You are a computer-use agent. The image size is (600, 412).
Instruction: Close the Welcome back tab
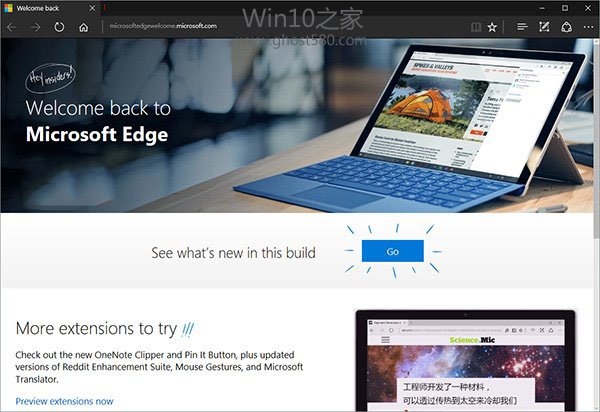click(x=92, y=8)
